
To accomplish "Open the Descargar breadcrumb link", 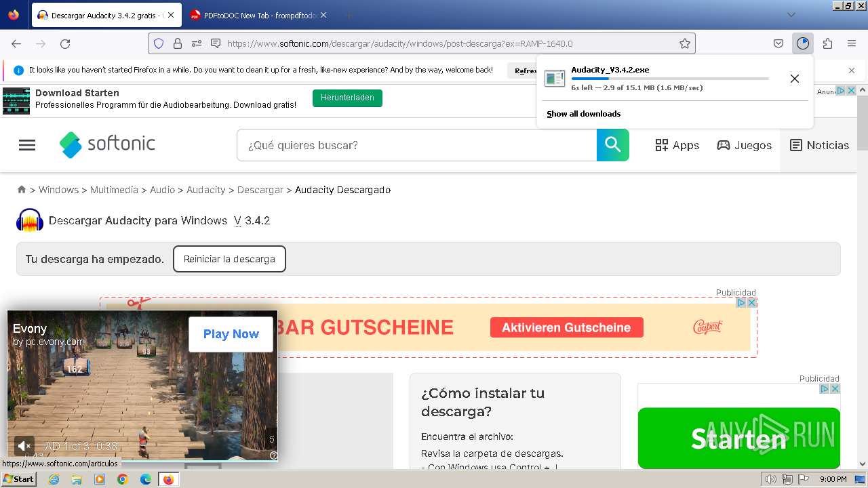I will (260, 190).
